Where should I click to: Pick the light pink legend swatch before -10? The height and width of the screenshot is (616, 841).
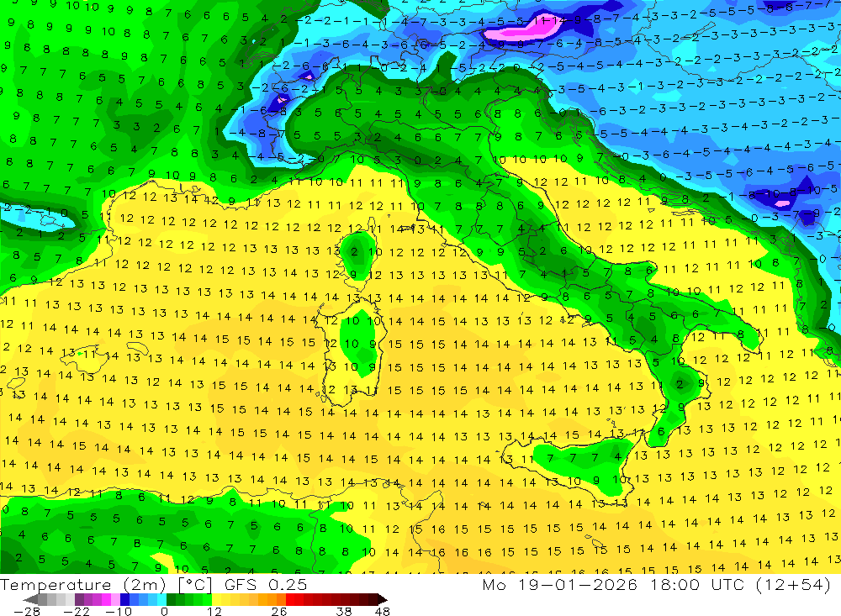115,599
